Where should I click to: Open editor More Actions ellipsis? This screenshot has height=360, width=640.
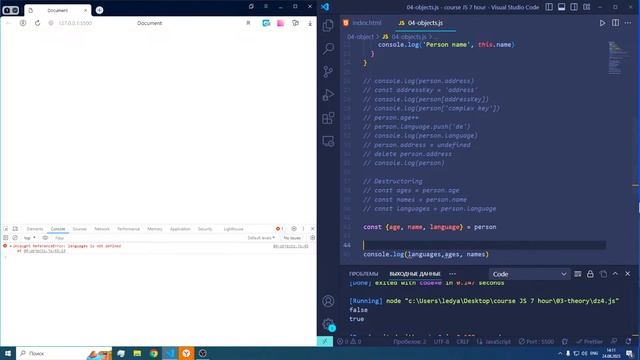point(628,23)
